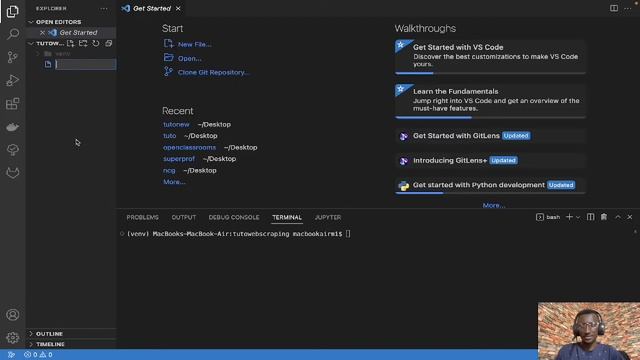
Task: Open recent project ncg
Action: pyautogui.click(x=169, y=171)
